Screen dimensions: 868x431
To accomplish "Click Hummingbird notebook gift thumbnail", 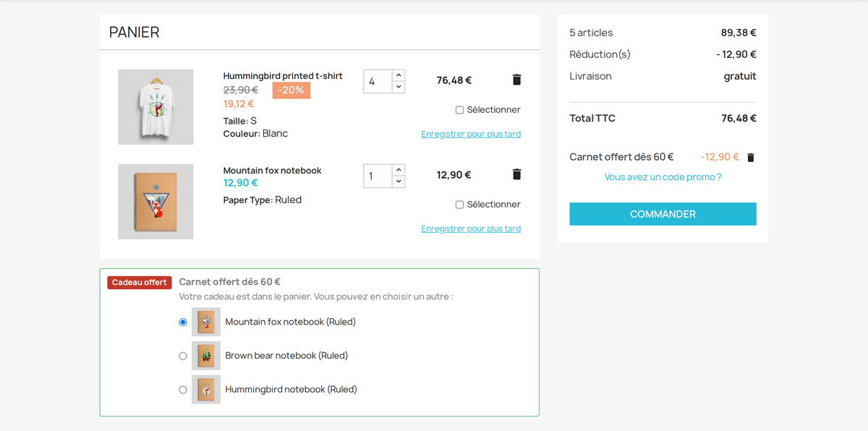I will point(206,389).
